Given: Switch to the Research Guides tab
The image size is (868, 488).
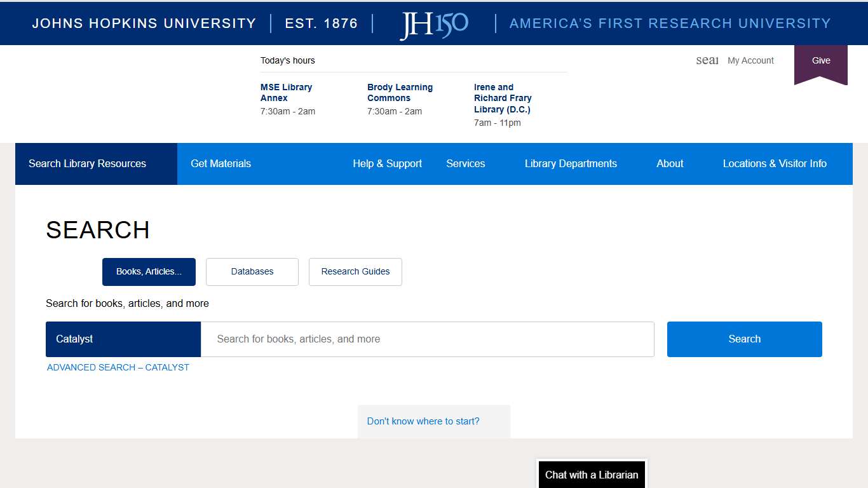Looking at the screenshot, I should (x=355, y=272).
